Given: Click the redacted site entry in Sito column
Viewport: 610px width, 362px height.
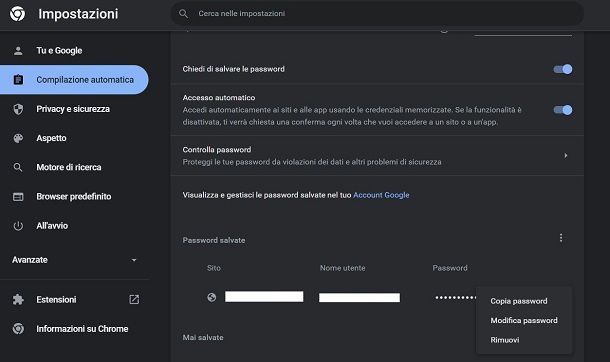Looking at the screenshot, I should click(x=264, y=297).
